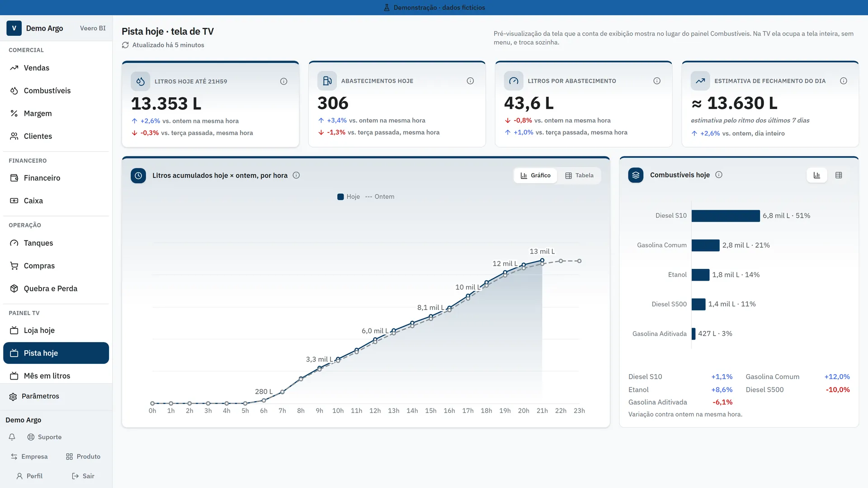Open info icon for Litros por abastecimento
The image size is (868, 488).
pos(657,81)
